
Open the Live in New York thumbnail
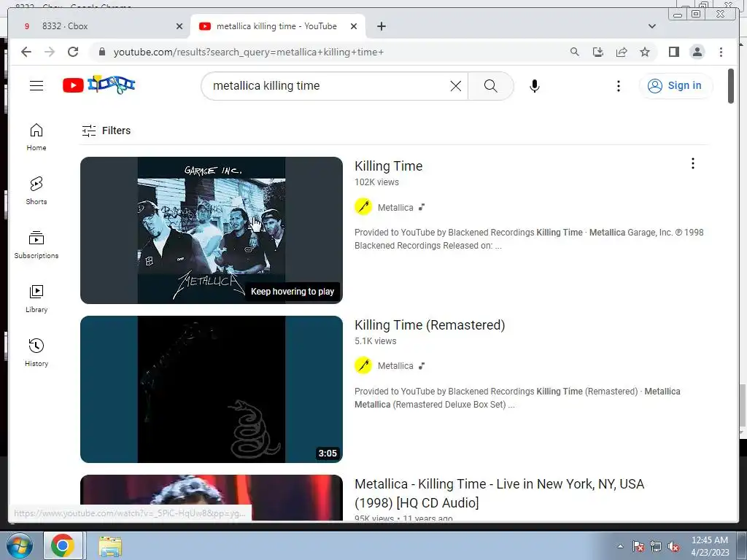[x=212, y=497]
